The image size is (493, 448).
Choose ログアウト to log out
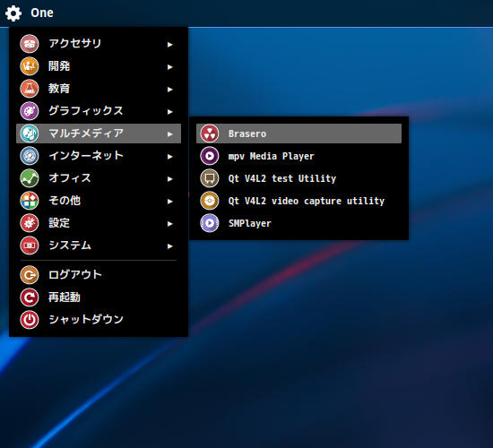pyautogui.click(x=99, y=275)
